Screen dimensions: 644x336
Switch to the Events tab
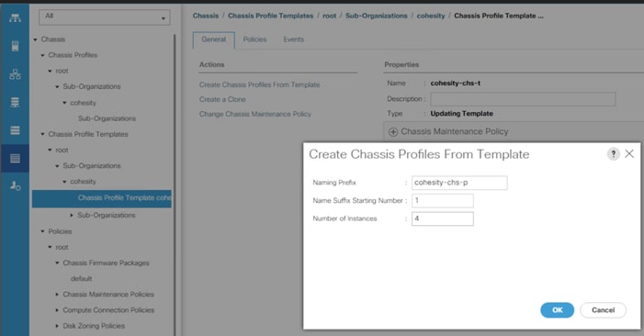click(294, 39)
